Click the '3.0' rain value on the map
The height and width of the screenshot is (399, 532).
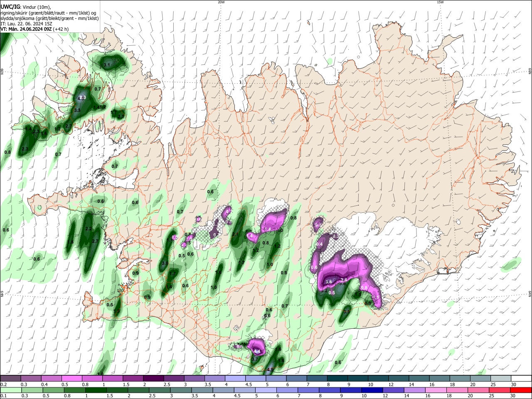click(x=165, y=264)
